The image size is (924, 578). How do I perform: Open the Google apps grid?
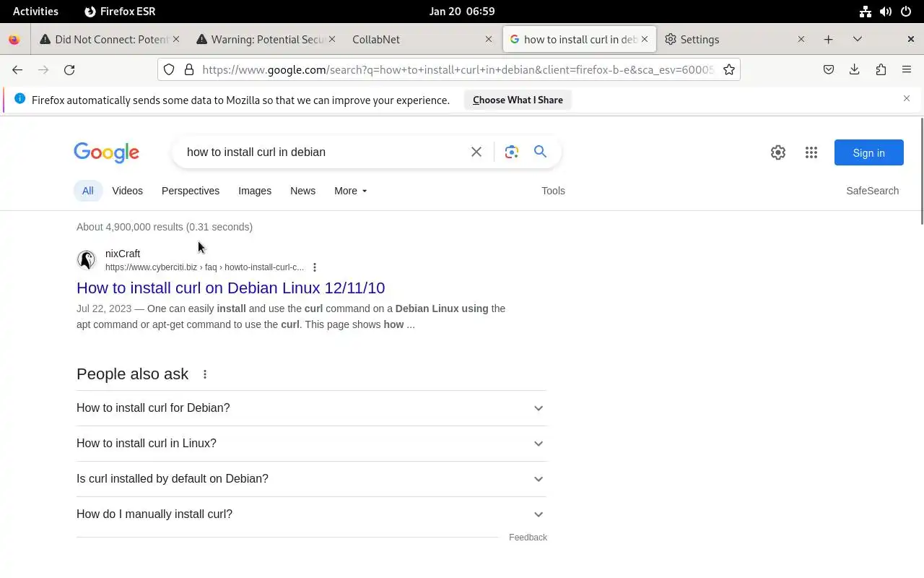pyautogui.click(x=811, y=152)
